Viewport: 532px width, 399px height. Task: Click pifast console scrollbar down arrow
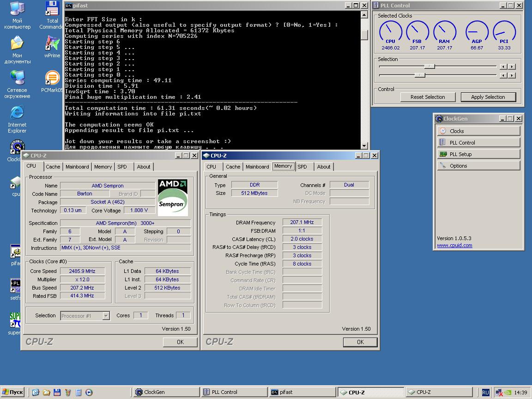(x=364, y=146)
